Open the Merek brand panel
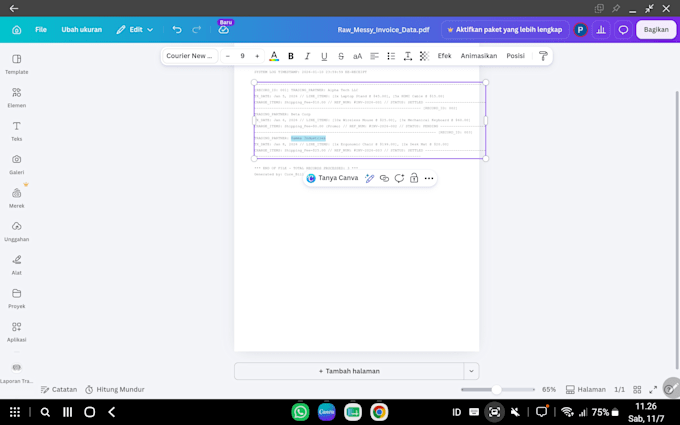Viewport: 680px width, 425px height. (x=16, y=198)
